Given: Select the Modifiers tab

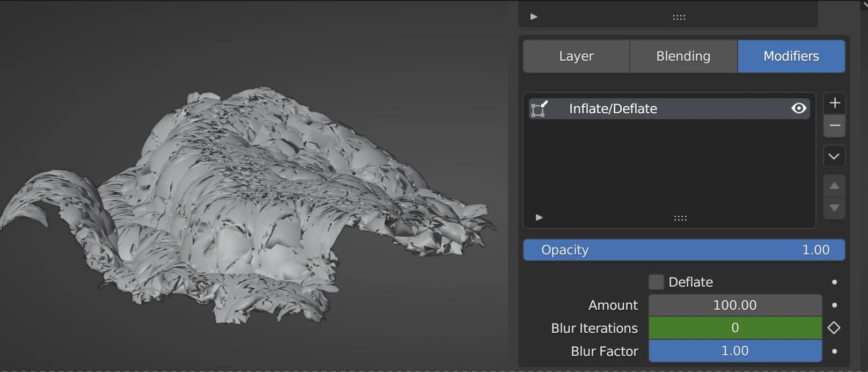Looking at the screenshot, I should coord(791,56).
